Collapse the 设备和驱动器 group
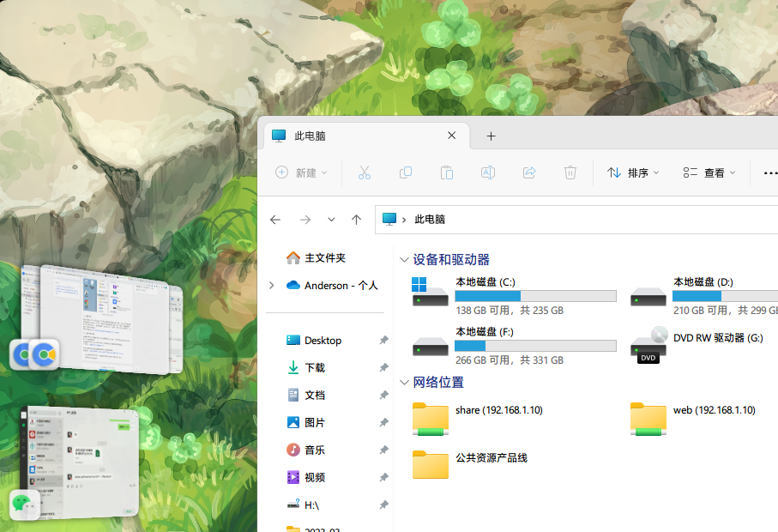The image size is (778, 532). click(404, 259)
